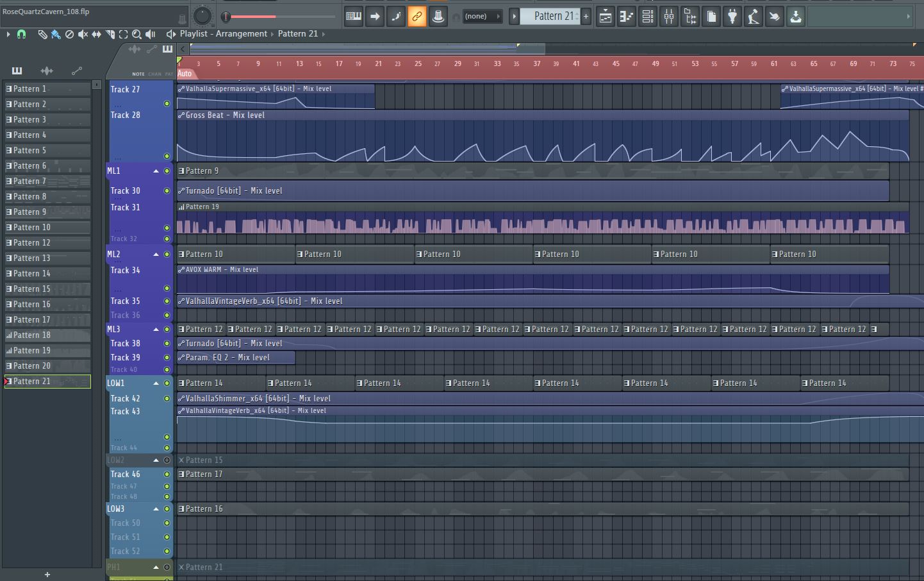This screenshot has height=581, width=924.
Task: Open the Mixer from the toolbar
Action: click(669, 17)
